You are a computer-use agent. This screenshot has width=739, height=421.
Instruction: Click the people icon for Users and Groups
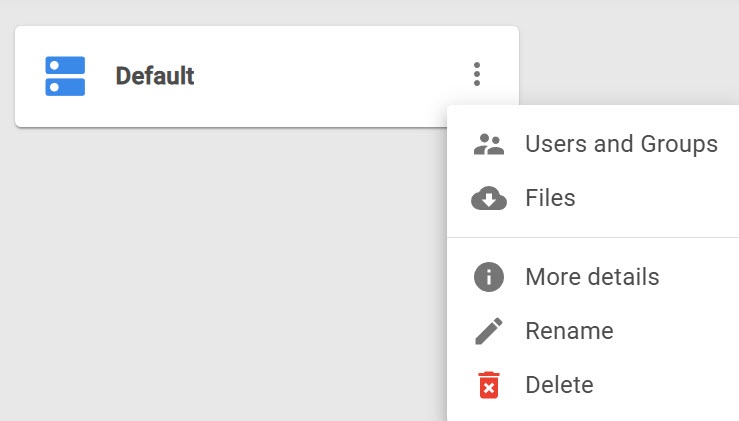click(x=489, y=144)
